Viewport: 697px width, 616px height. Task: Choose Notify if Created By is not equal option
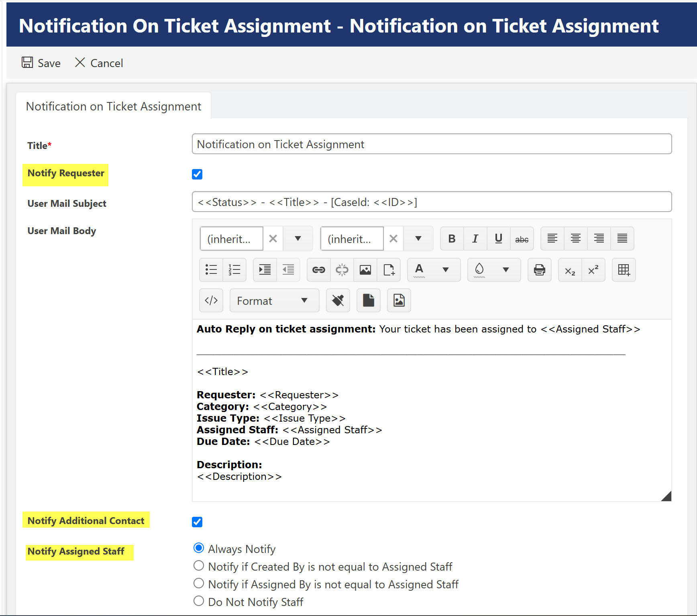(198, 565)
